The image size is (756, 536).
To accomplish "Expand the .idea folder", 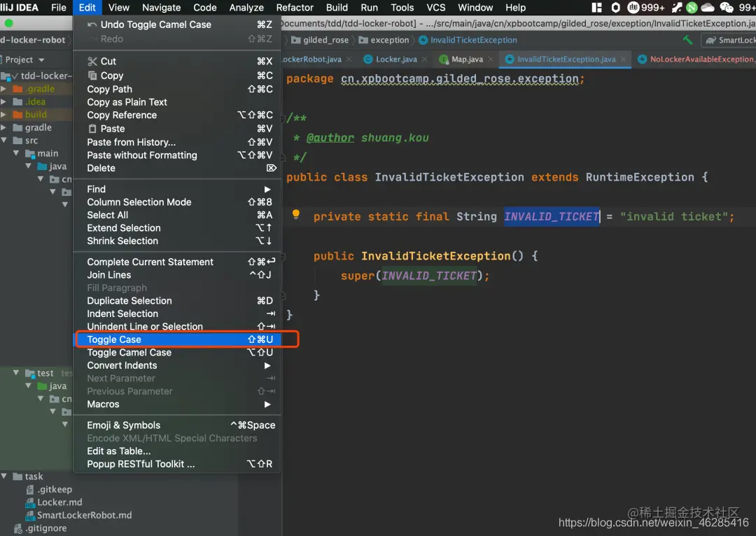I will point(3,101).
